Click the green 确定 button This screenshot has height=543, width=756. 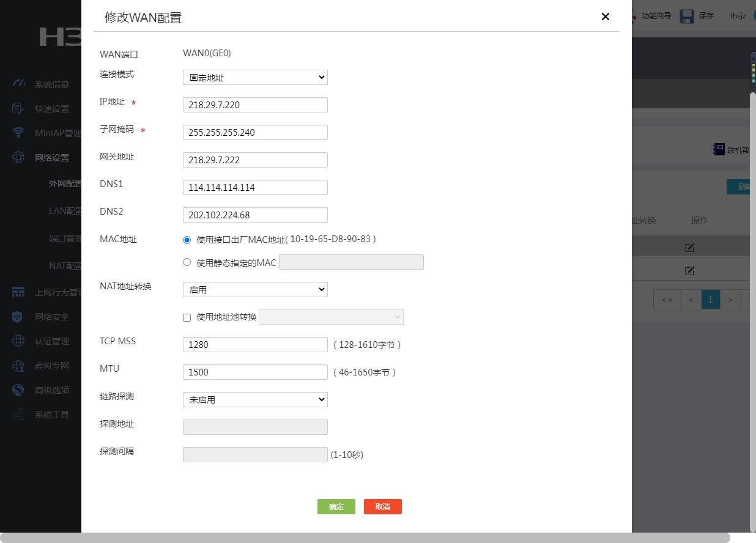(336, 507)
